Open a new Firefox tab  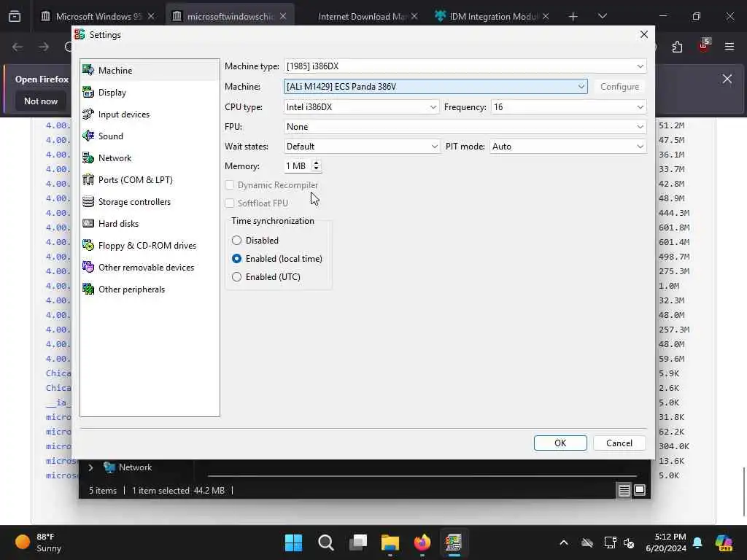tap(573, 16)
